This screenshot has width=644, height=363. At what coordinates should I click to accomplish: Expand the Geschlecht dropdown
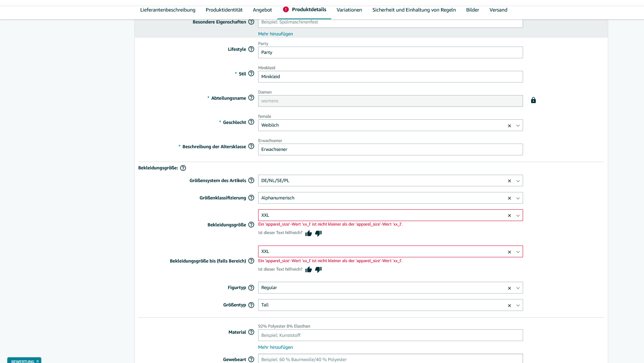pyautogui.click(x=518, y=126)
